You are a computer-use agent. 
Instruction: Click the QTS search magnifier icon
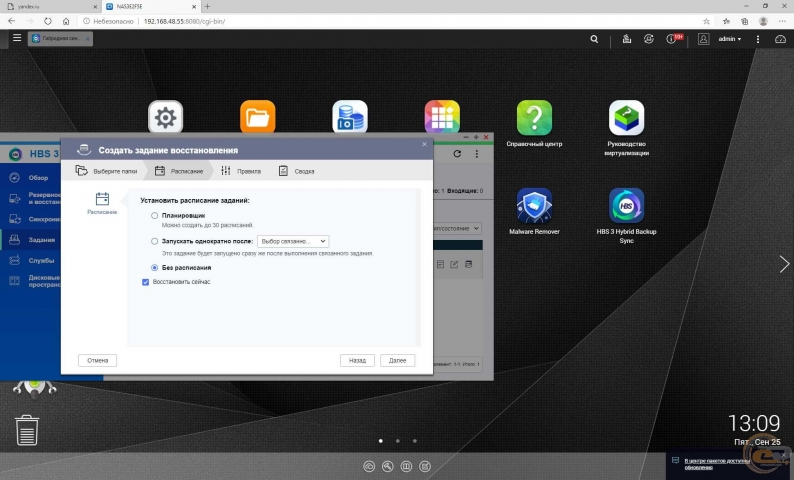tap(594, 39)
